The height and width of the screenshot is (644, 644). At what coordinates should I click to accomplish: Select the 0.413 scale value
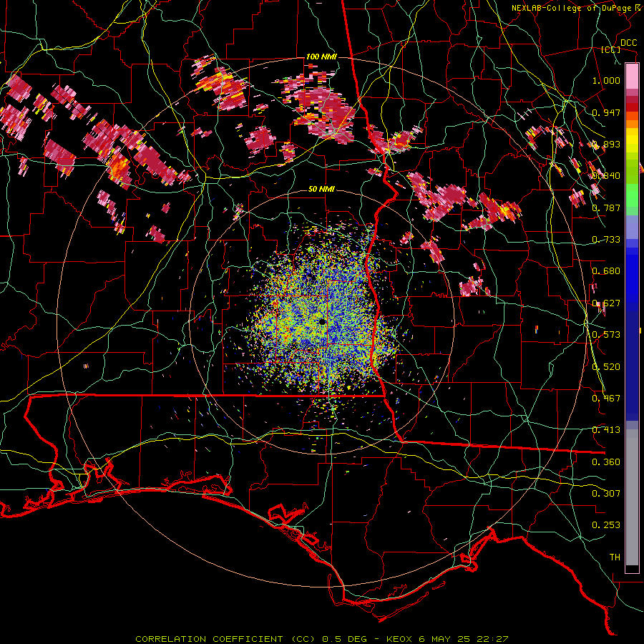(x=606, y=430)
